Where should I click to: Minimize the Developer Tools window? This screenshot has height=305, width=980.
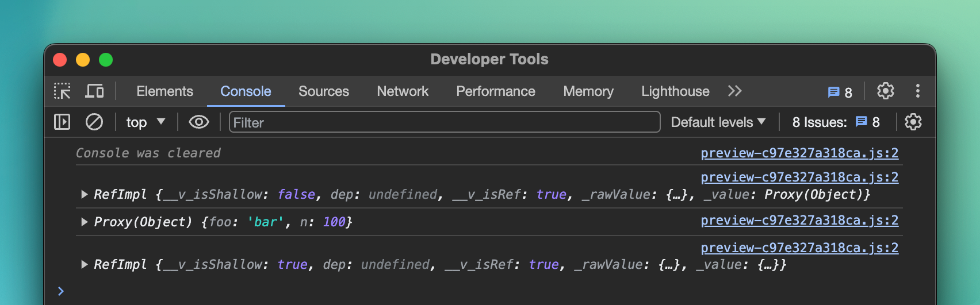[x=83, y=60]
